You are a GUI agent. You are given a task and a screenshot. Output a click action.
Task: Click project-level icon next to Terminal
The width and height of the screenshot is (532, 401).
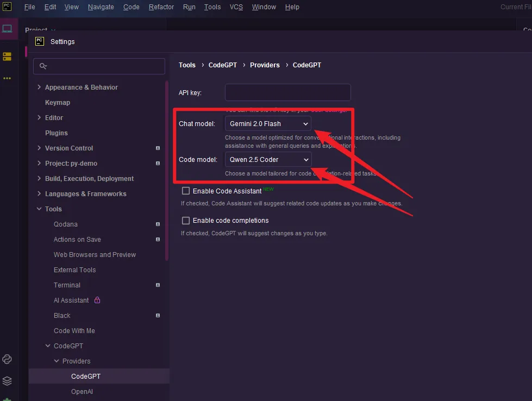pyautogui.click(x=158, y=285)
